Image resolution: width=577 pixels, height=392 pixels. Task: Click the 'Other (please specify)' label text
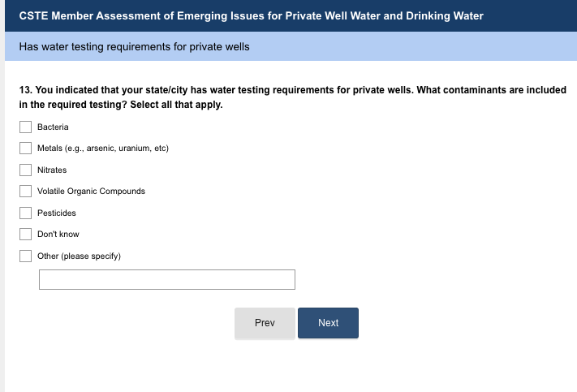79,256
